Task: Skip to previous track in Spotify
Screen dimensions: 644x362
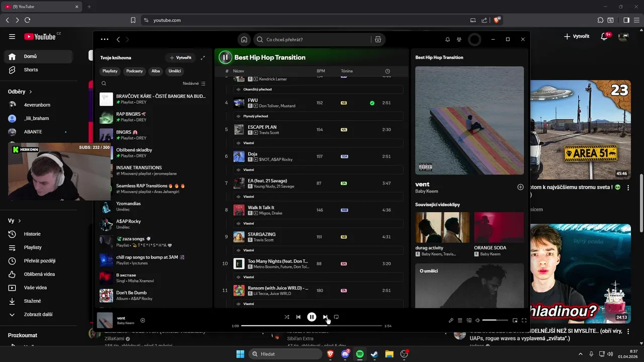Action: [x=298, y=317]
